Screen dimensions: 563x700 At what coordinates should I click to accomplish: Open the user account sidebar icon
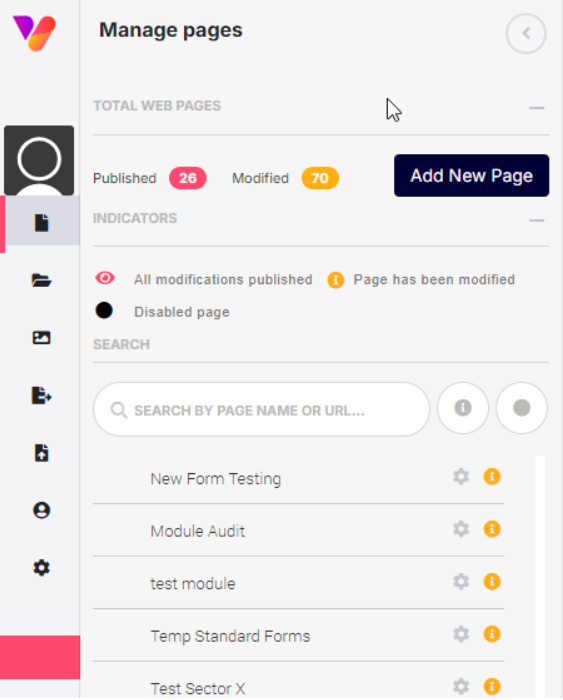pos(42,510)
